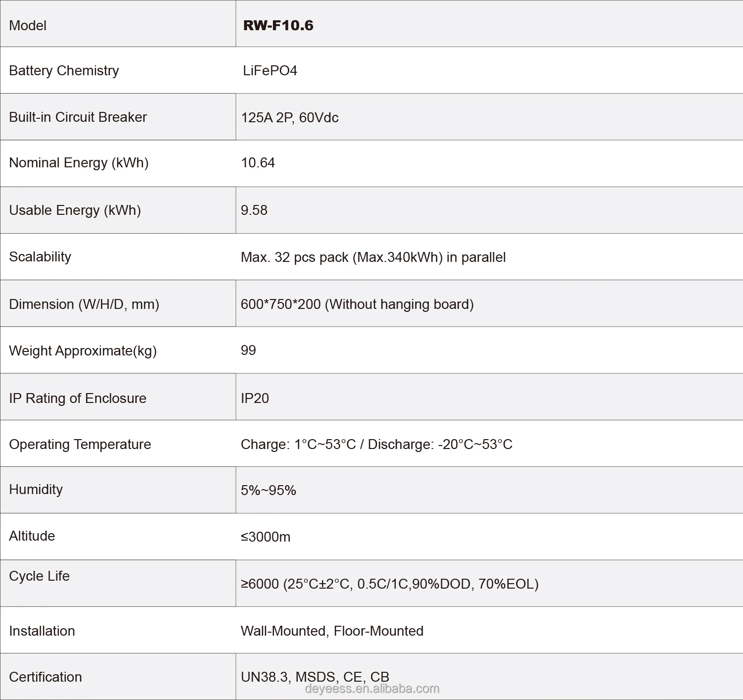
Task: Click the deyeess.en.alibaba.com watermark link
Action: tap(372, 689)
